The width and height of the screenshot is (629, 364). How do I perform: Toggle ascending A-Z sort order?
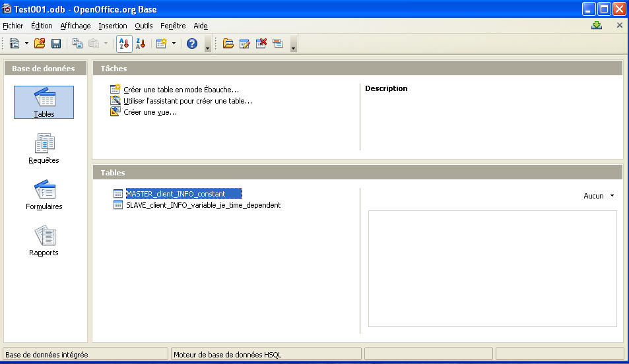[x=123, y=44]
